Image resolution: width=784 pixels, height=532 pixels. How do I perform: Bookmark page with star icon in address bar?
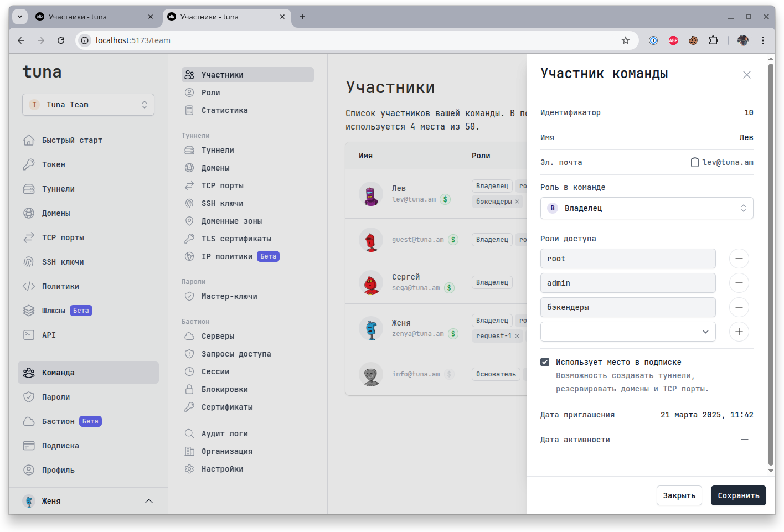[625, 40]
